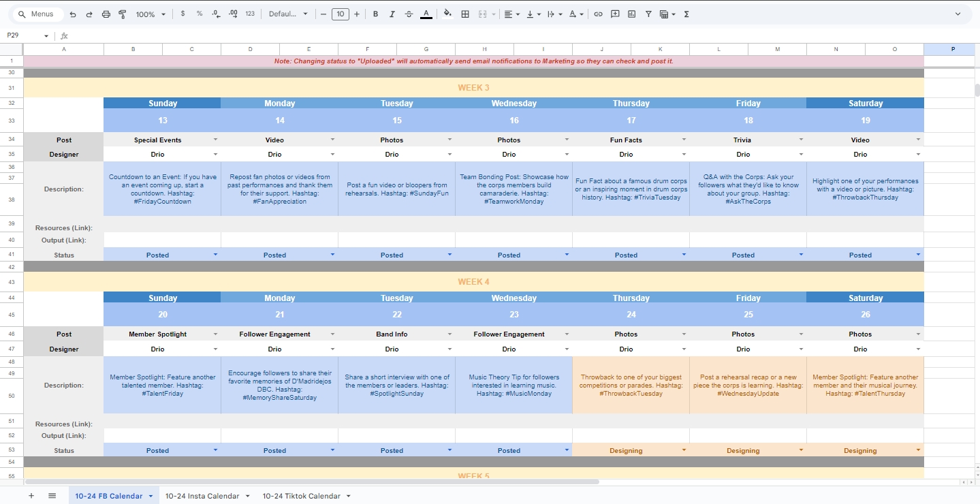Open the text color picker
980x504 pixels.
click(x=426, y=14)
